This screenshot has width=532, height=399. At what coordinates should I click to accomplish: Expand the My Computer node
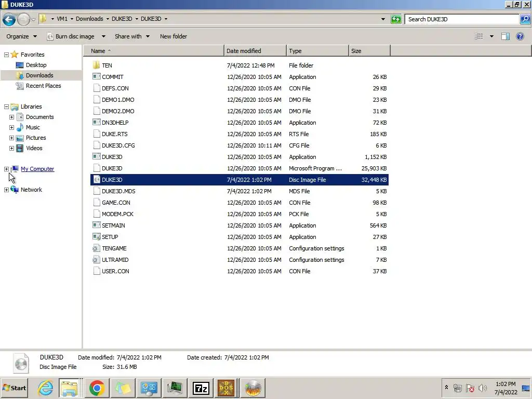pyautogui.click(x=6, y=169)
